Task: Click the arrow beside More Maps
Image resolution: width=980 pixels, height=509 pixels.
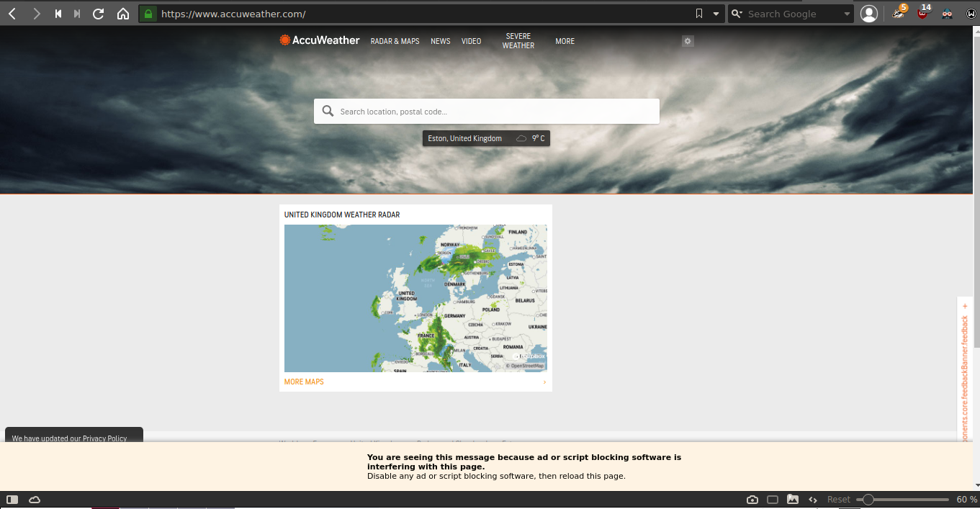Action: point(544,382)
